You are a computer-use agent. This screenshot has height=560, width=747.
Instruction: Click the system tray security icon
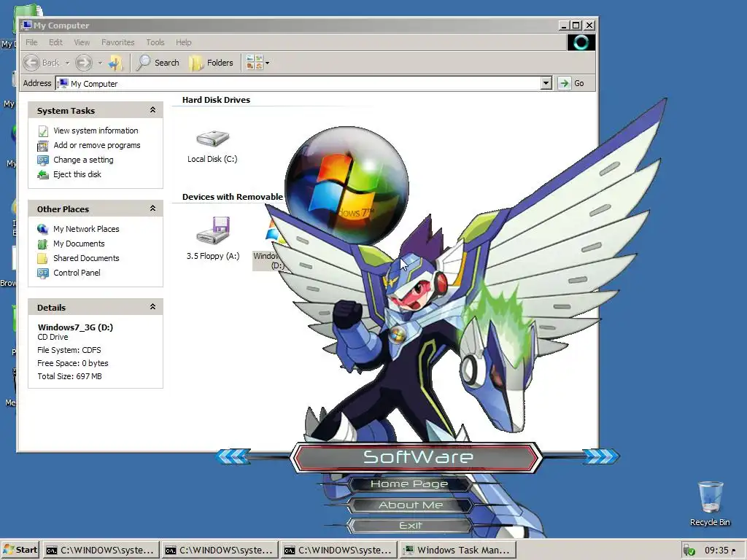(689, 551)
